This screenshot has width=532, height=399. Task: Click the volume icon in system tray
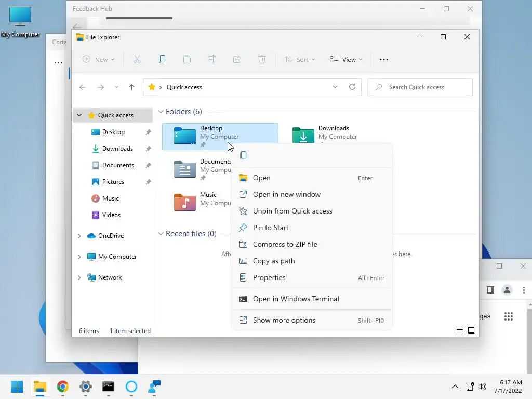(482, 387)
